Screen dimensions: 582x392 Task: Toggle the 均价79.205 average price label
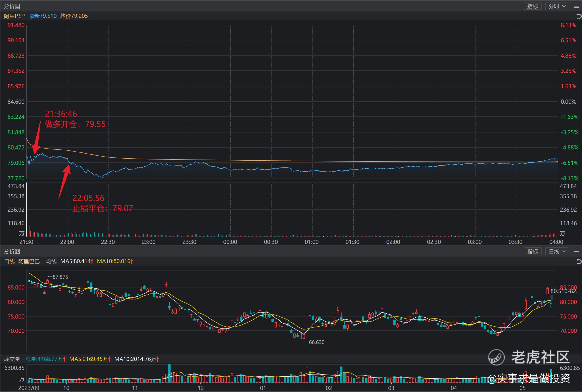(x=74, y=16)
